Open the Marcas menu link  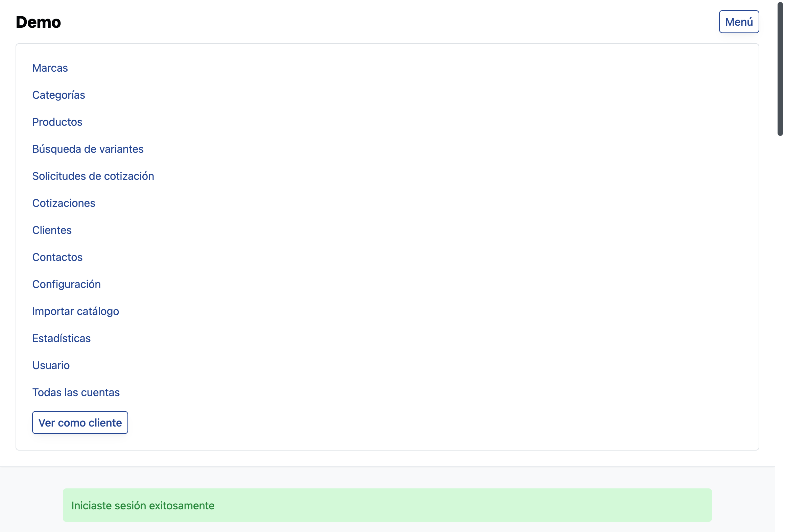[x=50, y=68]
